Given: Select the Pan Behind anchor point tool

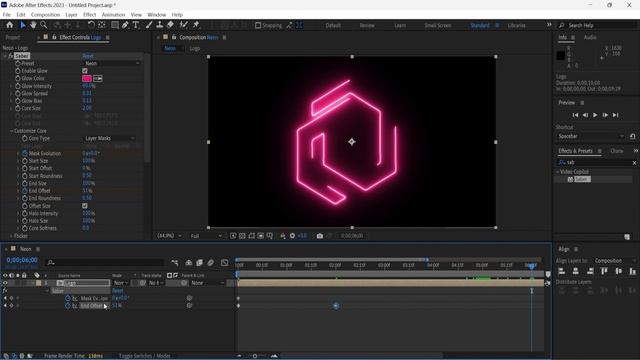Looking at the screenshot, I should point(102,25).
